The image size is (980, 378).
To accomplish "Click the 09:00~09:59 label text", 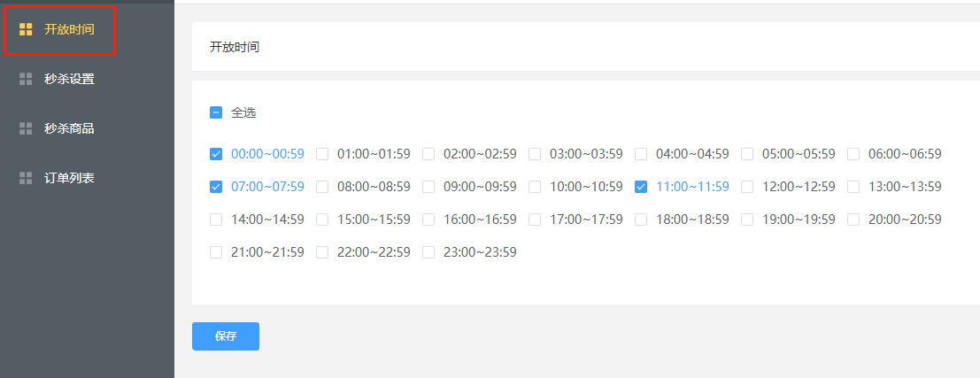I will pos(480,187).
